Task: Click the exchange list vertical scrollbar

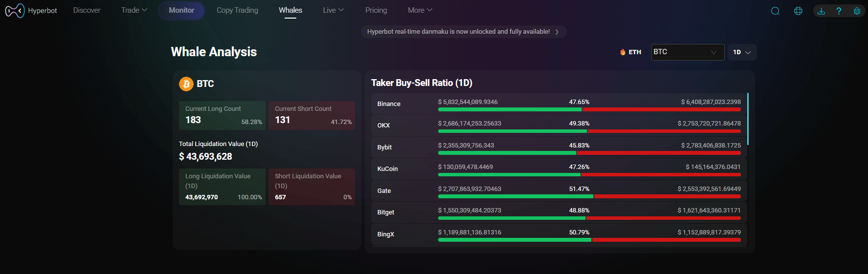Action: click(x=748, y=119)
